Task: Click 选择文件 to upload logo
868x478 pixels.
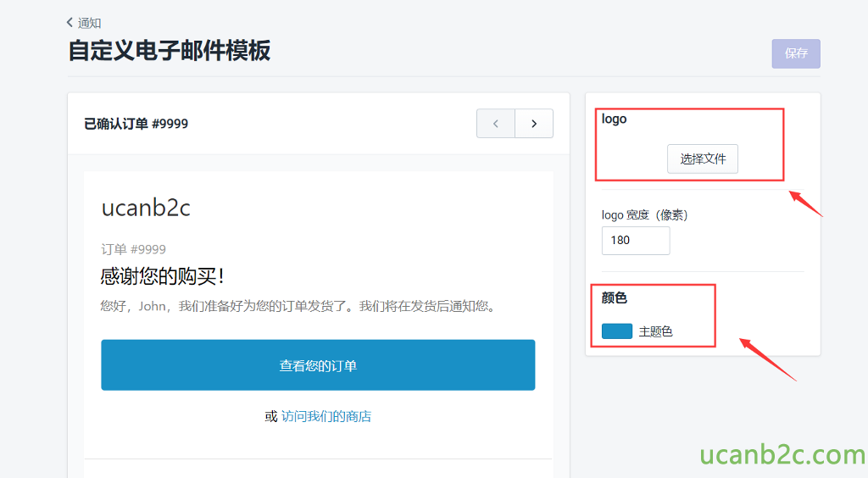Action: 703,158
